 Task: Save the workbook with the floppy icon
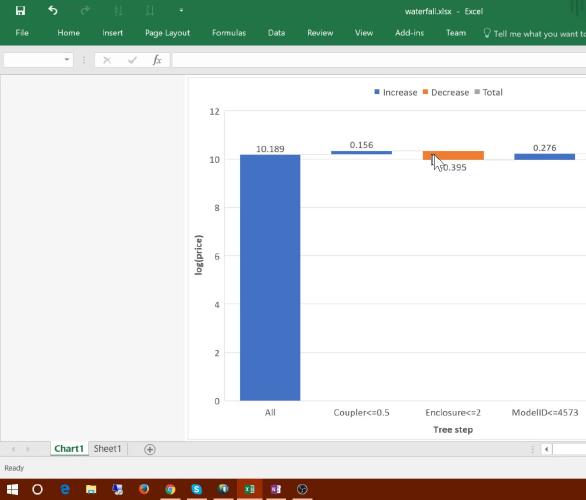coord(20,10)
